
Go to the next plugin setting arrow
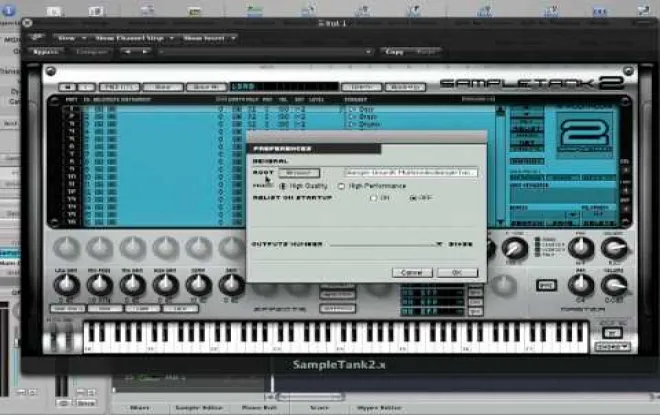tap(145, 52)
